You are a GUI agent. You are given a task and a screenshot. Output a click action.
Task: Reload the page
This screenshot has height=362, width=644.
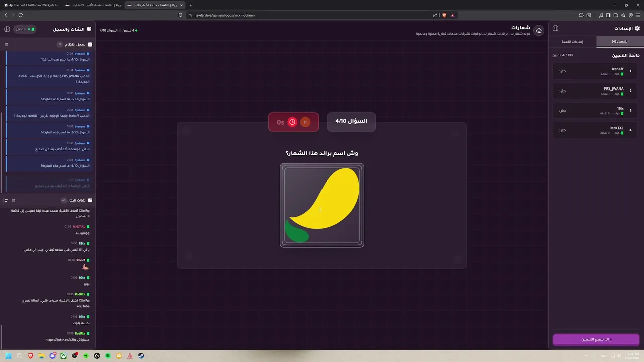20,15
